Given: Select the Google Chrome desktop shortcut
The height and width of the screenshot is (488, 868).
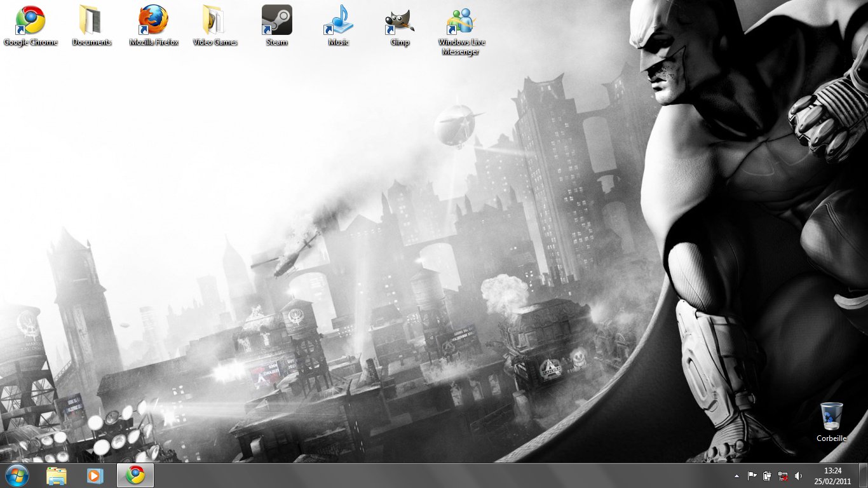Looking at the screenshot, I should click(x=31, y=25).
